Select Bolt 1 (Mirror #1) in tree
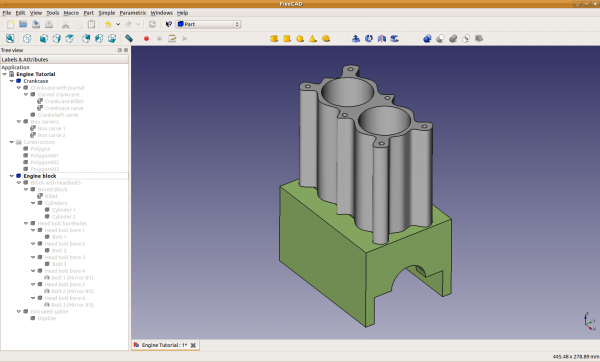The image size is (600, 362). coord(72,277)
